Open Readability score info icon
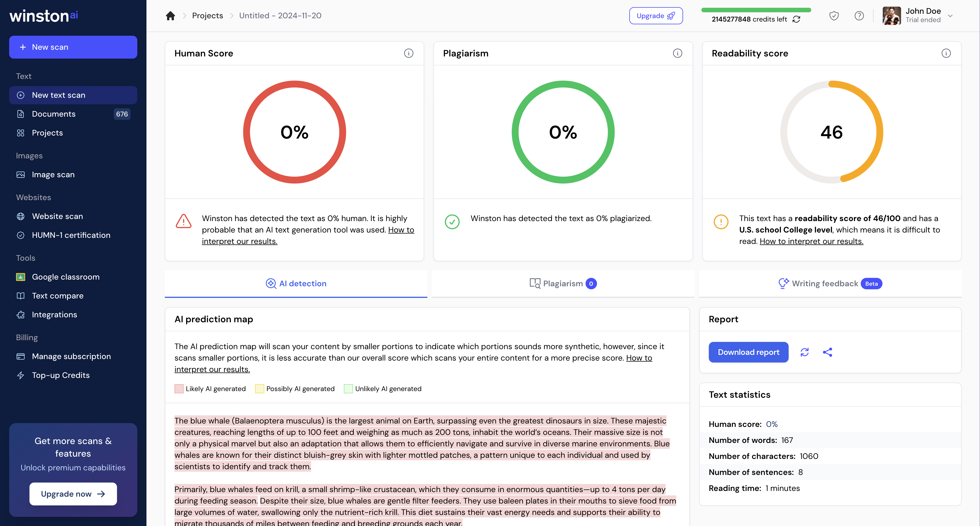The image size is (980, 526). (946, 53)
